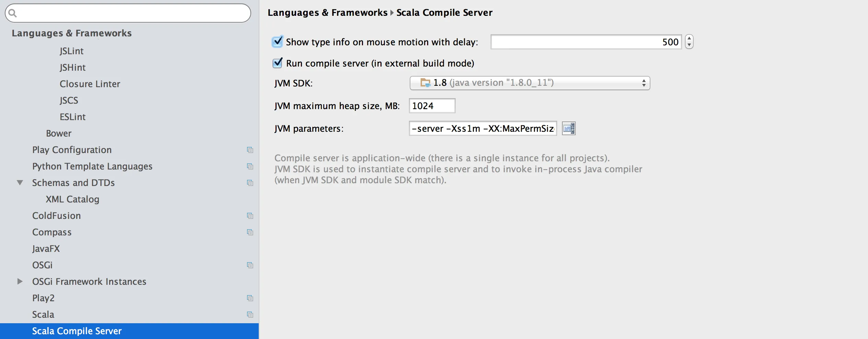This screenshot has height=339, width=868.
Task: Open Compass settings
Action: [x=52, y=232]
